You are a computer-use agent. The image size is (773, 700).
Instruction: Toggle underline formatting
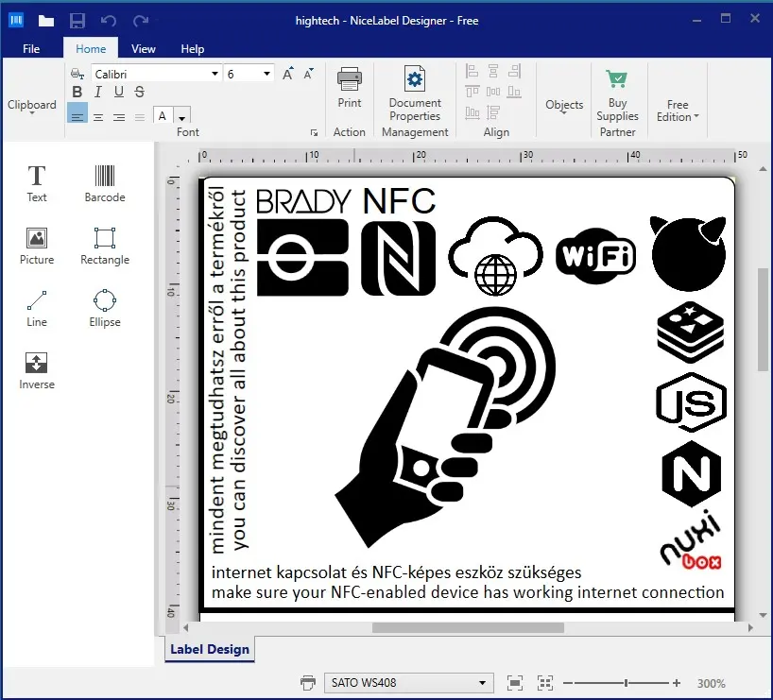[x=119, y=92]
